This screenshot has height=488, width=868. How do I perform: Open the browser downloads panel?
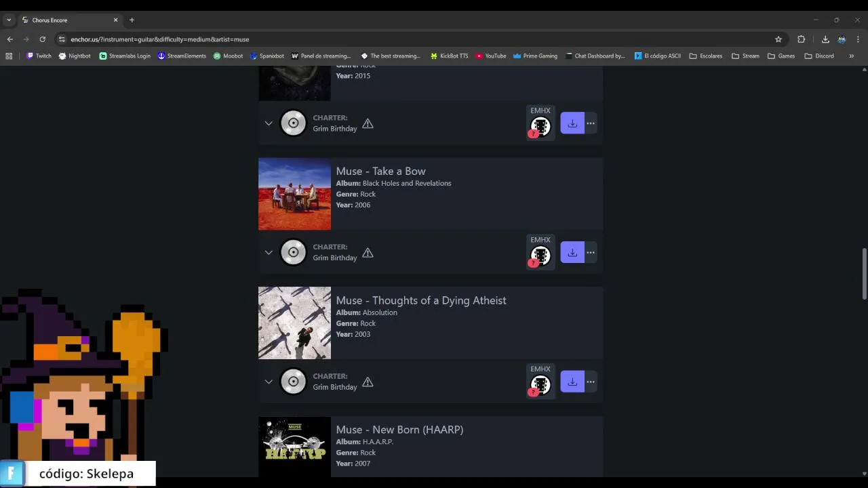click(825, 39)
